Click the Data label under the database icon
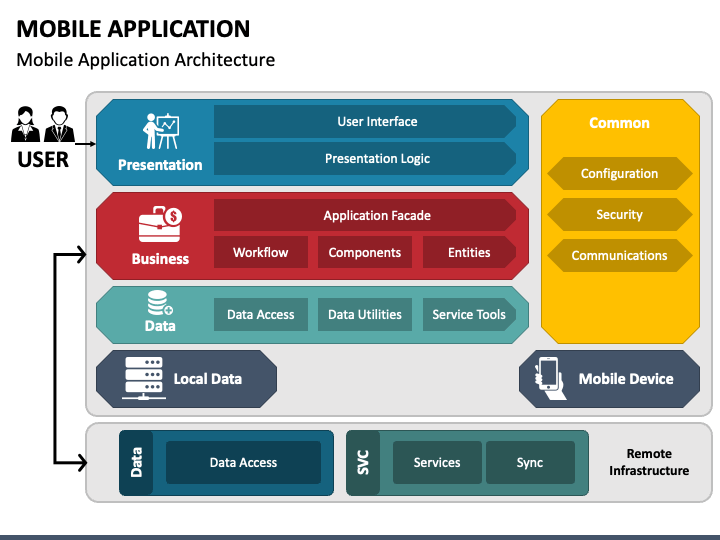720x540 pixels. (160, 326)
